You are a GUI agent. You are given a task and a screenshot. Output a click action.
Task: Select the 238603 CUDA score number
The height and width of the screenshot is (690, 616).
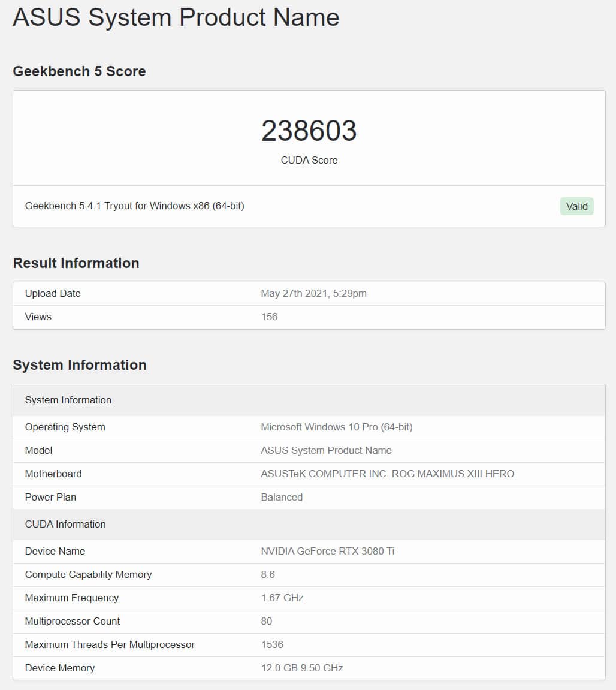point(309,131)
